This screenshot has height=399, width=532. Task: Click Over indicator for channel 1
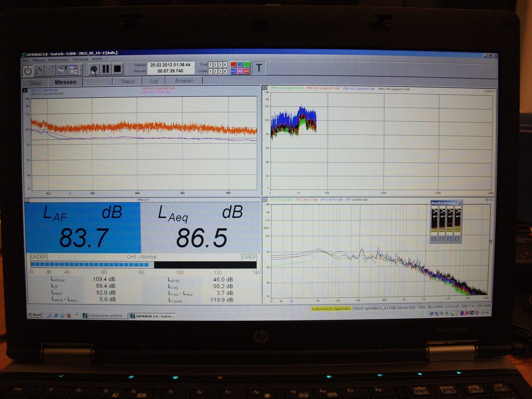pyautogui.click(x=210, y=64)
